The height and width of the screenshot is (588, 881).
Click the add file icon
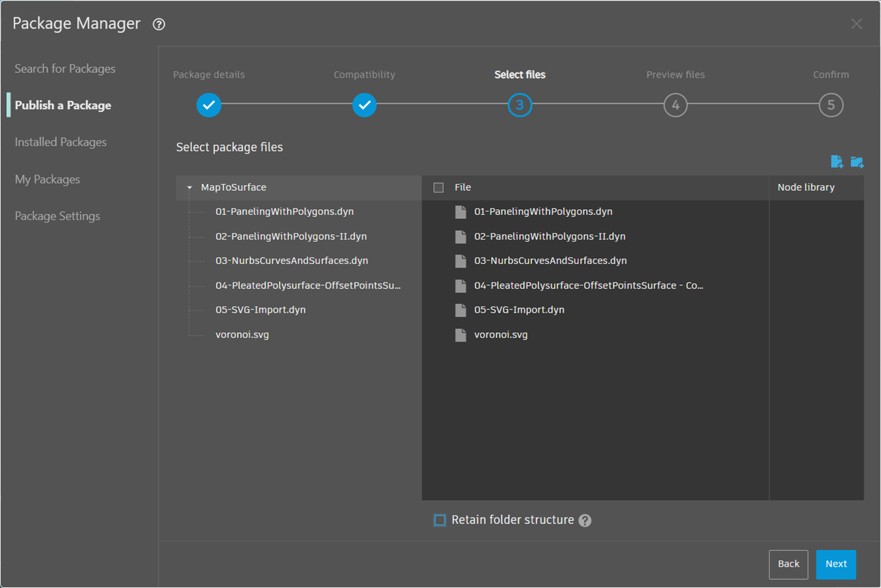pyautogui.click(x=836, y=162)
